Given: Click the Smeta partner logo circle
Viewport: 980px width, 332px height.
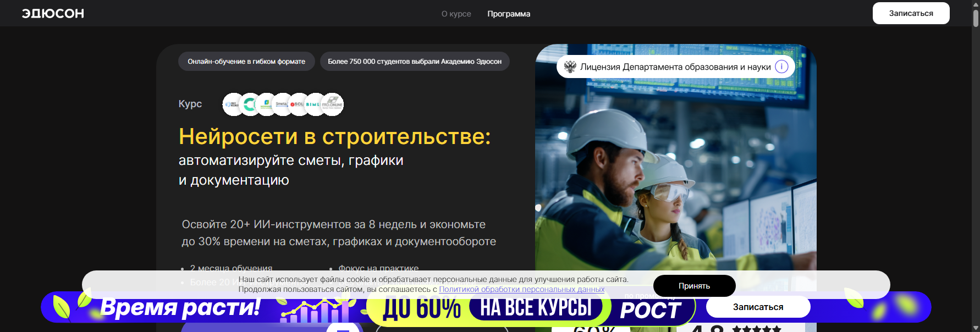Looking at the screenshot, I should click(282, 104).
